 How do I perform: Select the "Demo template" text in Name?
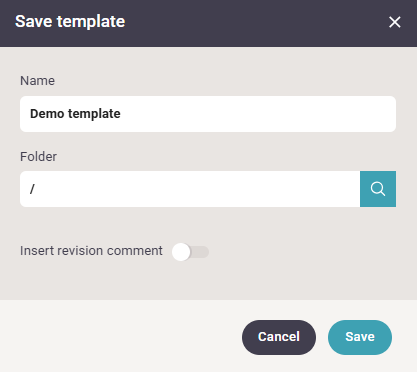point(75,114)
